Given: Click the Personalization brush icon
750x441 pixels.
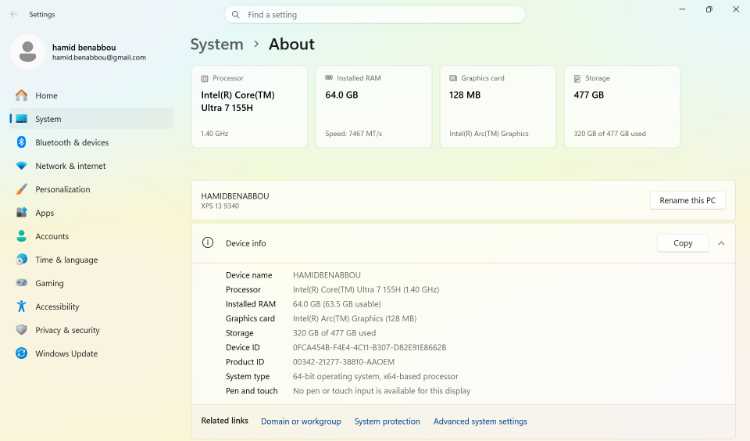Looking at the screenshot, I should (22, 189).
